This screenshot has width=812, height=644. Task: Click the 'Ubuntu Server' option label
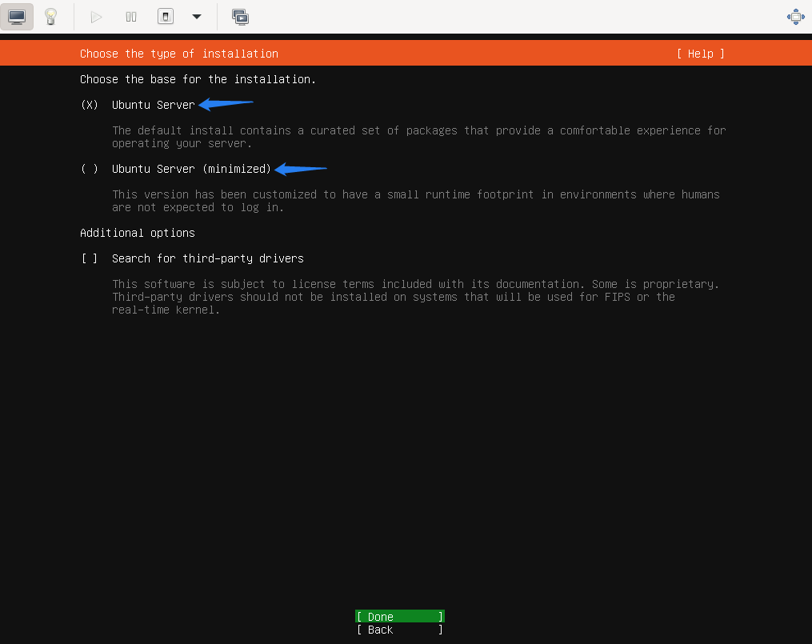tap(153, 105)
